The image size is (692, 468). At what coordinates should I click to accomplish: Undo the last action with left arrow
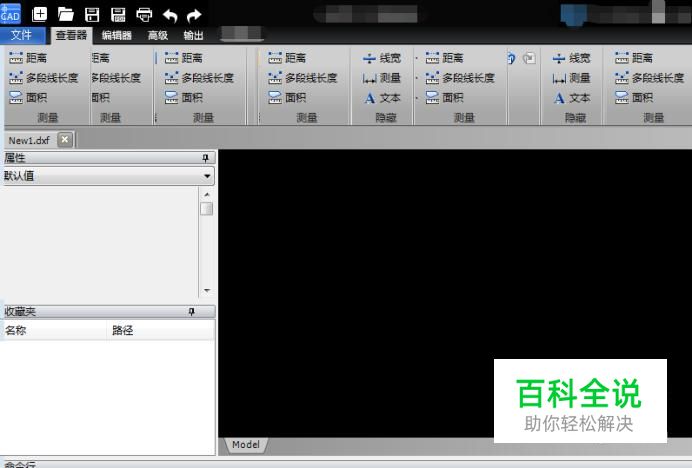170,15
